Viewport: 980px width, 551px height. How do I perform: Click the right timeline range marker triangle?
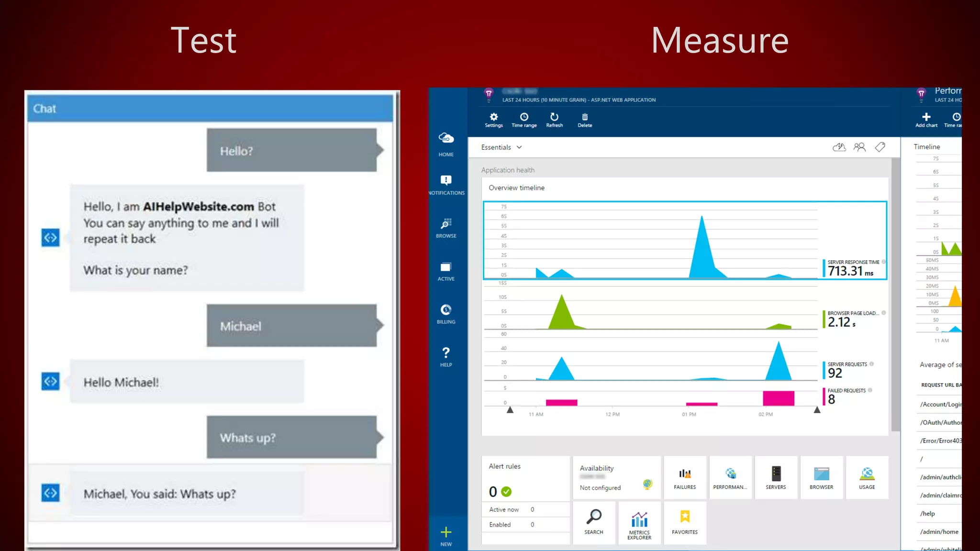click(817, 410)
